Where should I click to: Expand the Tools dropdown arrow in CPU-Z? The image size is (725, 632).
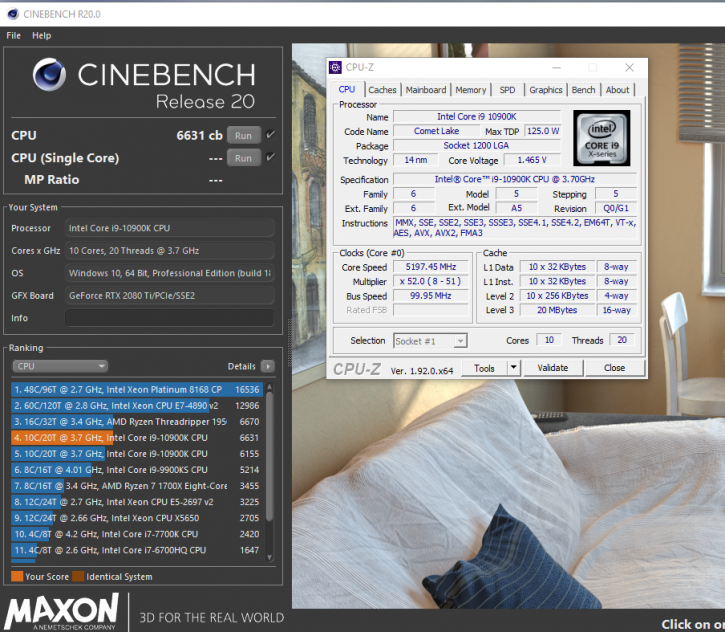[x=513, y=368]
